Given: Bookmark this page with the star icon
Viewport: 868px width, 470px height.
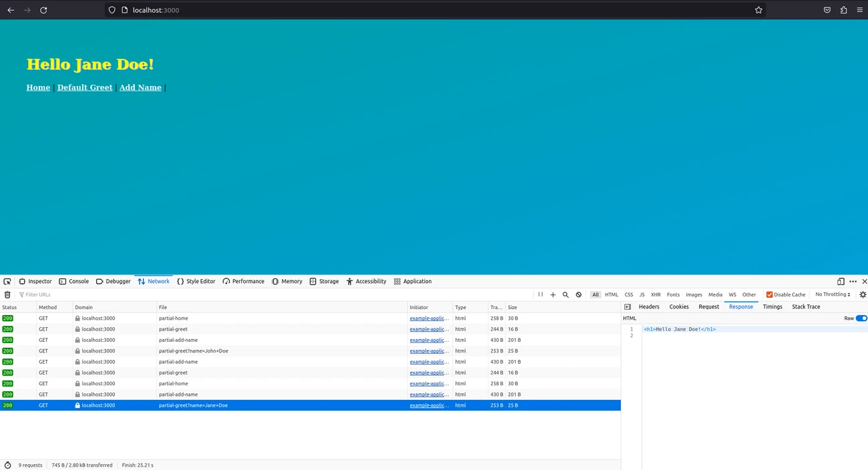Looking at the screenshot, I should coord(758,10).
